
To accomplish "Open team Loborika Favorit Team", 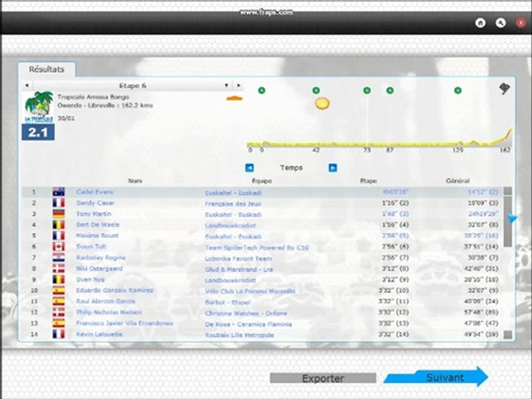I will coord(238,259).
